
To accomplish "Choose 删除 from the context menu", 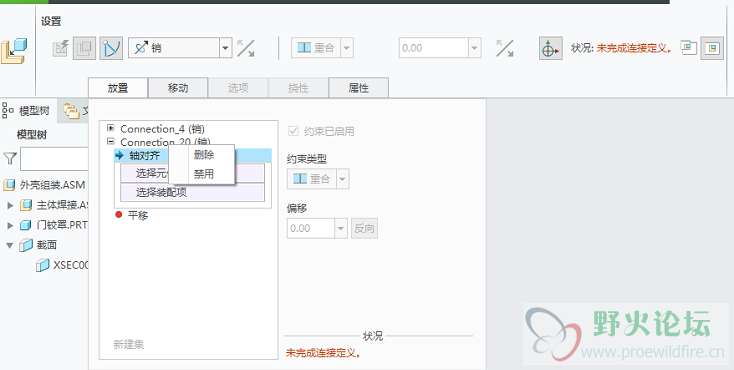I will [204, 155].
